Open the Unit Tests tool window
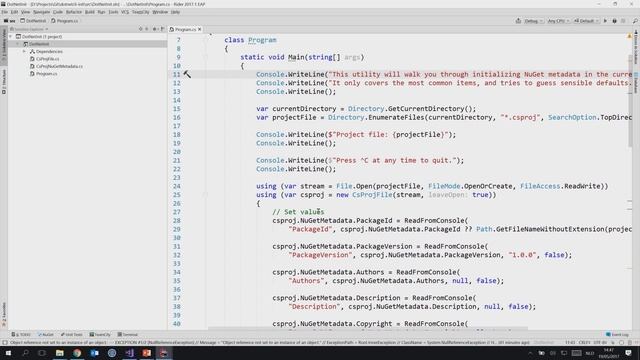This screenshot has width=640, height=360. 71,335
